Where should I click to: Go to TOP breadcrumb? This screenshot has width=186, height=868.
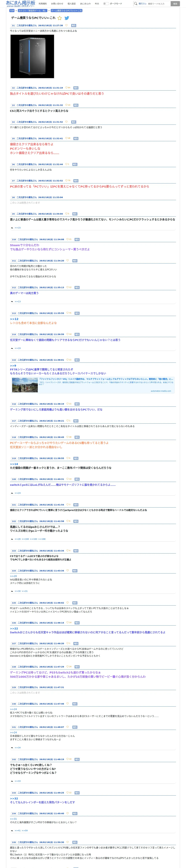click(x=12, y=10)
